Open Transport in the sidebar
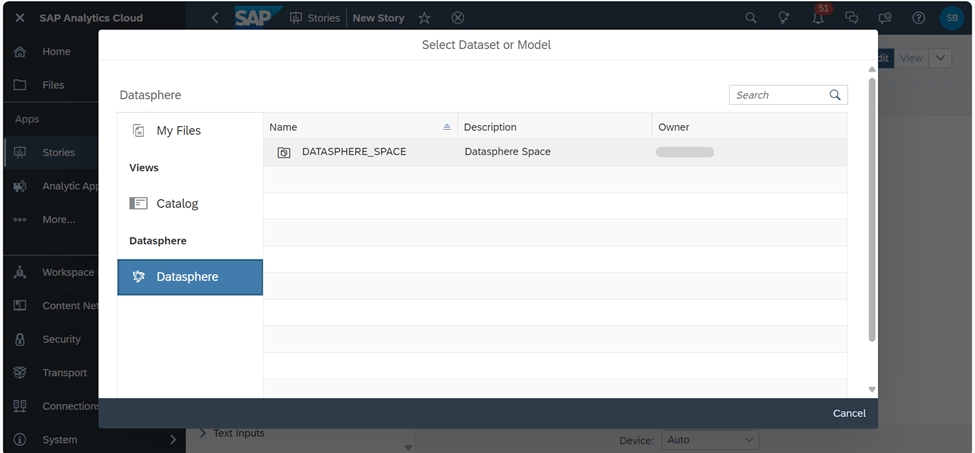Screen dimensions: 975x453 pos(64,373)
